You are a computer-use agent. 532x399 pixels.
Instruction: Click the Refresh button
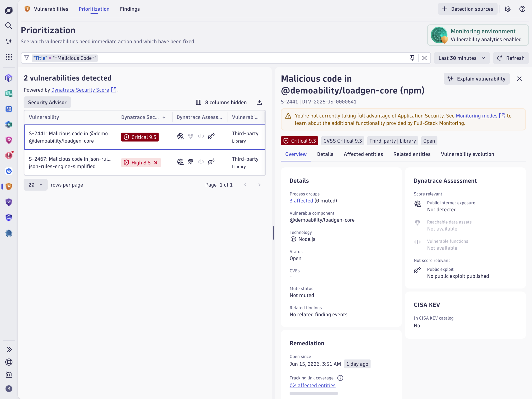(x=511, y=58)
